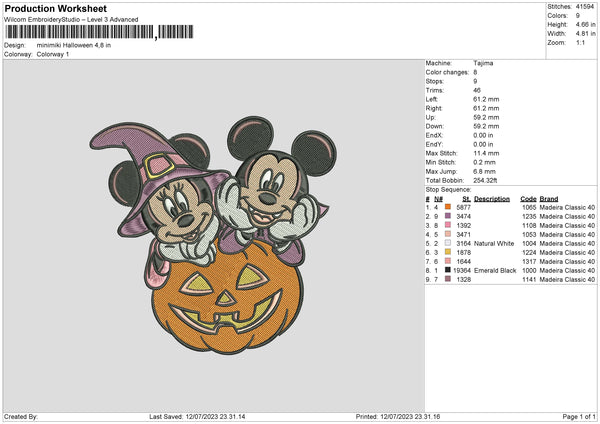The image size is (600, 424).
Task: Select the 'St.' column header
Action: [x=466, y=199]
